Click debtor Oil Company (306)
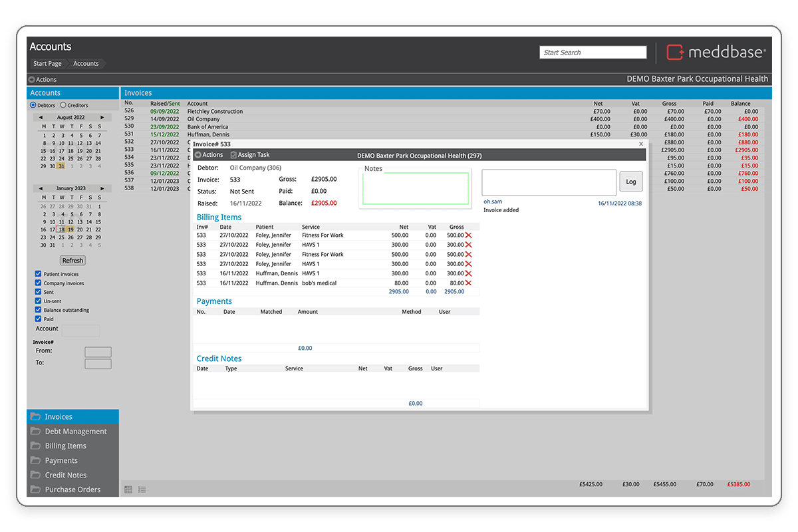Image resolution: width=798 pixels, height=532 pixels. tap(255, 168)
